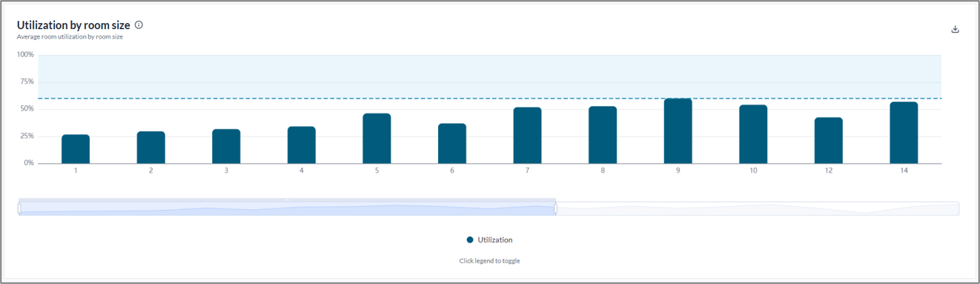Screen dimensions: 980x284
Task: Select the bar for room size 2
Action: pos(150,148)
